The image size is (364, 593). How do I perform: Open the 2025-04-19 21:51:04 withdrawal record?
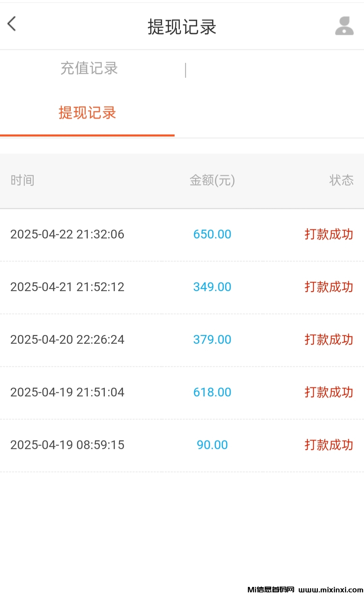[67, 392]
